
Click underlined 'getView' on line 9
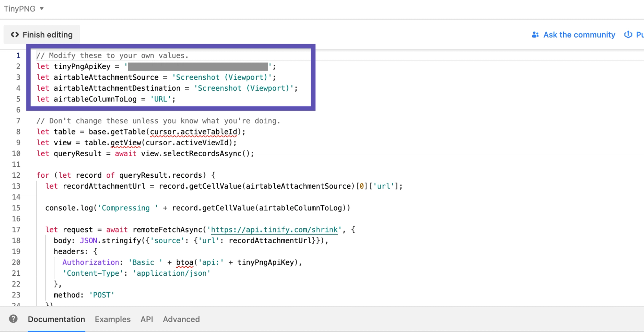126,143
